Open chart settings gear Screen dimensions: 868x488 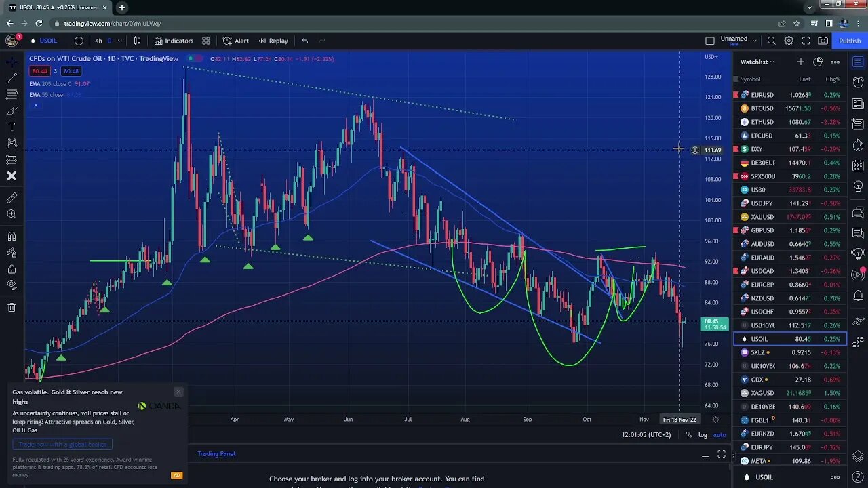(789, 41)
